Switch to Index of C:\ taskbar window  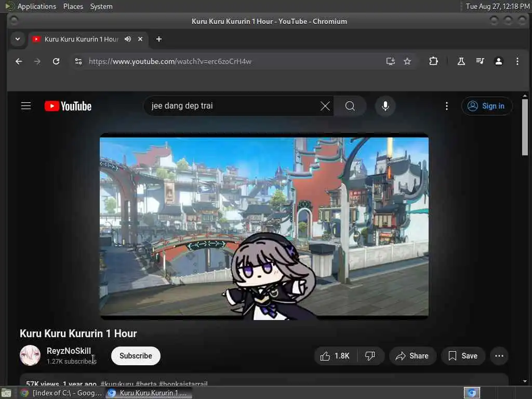[62, 393]
